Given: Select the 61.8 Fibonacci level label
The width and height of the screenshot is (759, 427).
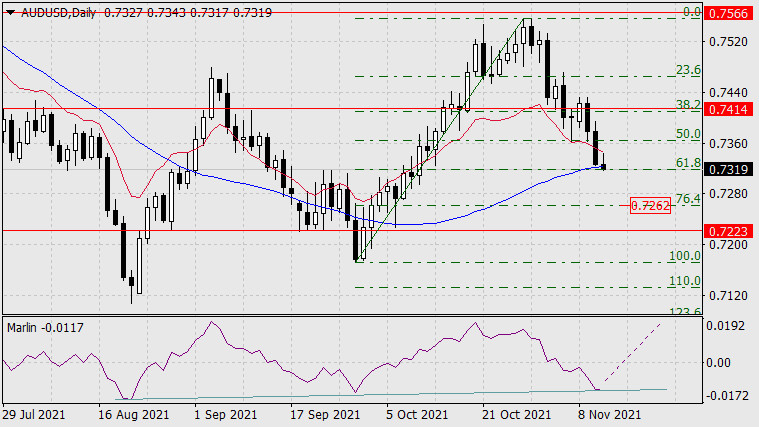Looking at the screenshot, I should click(688, 163).
